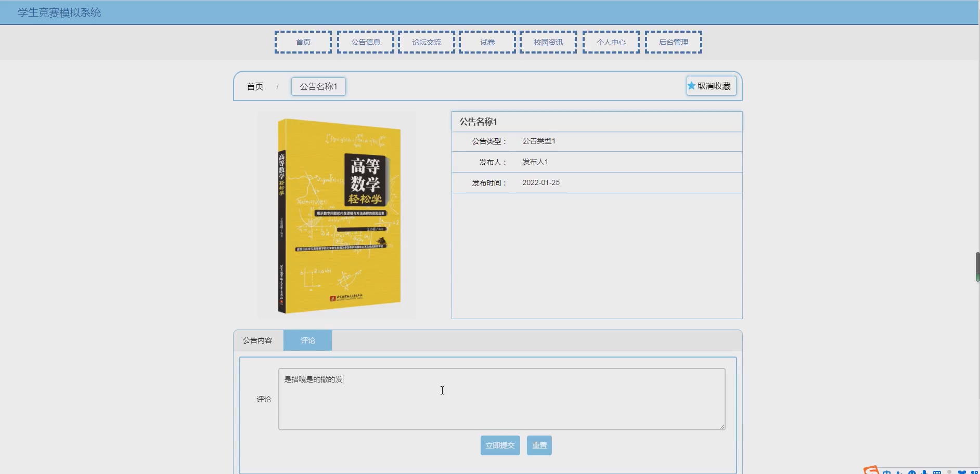
Task: Open 校园资讯 in the navigation bar
Action: point(548,42)
